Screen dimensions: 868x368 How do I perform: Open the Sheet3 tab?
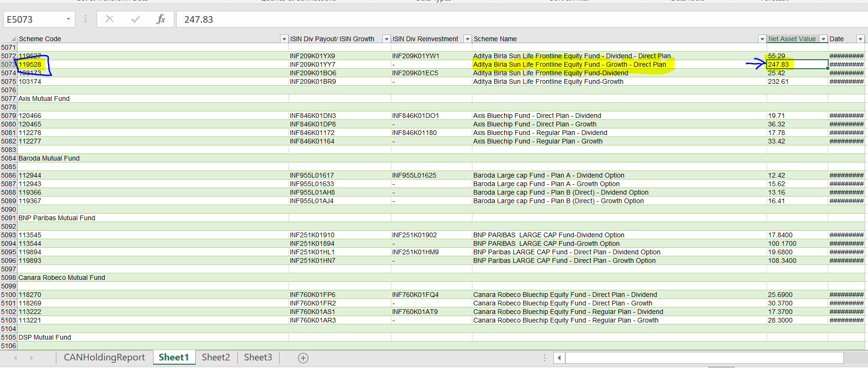pyautogui.click(x=258, y=358)
